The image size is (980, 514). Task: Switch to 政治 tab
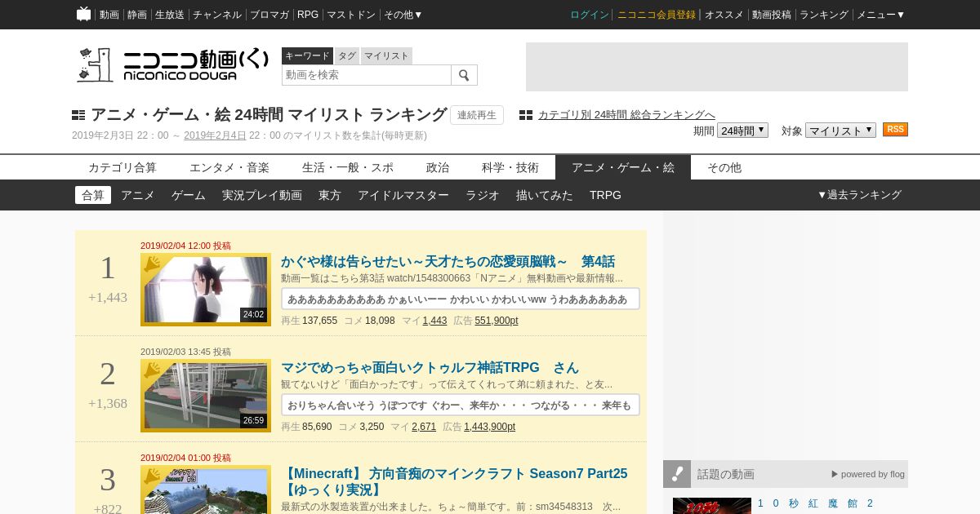click(438, 167)
